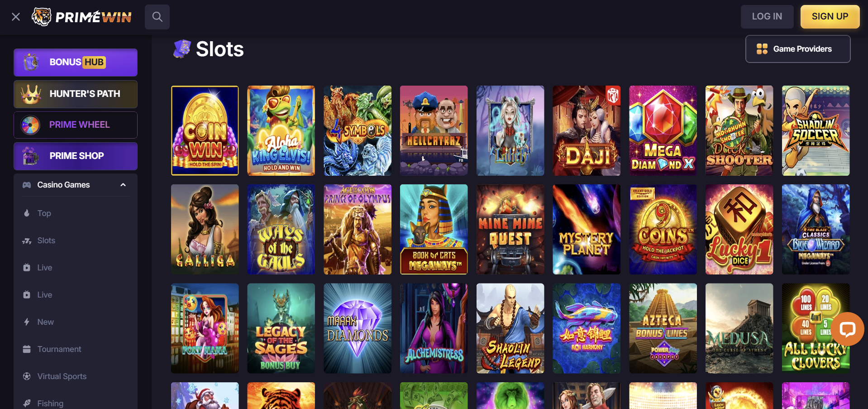
Task: Click the Hunter's Path crown icon
Action: pyautogui.click(x=31, y=94)
